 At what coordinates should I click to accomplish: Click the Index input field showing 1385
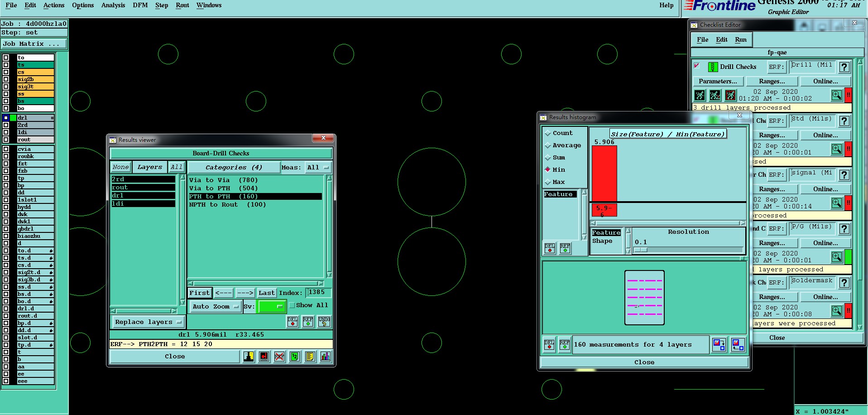pyautogui.click(x=318, y=293)
